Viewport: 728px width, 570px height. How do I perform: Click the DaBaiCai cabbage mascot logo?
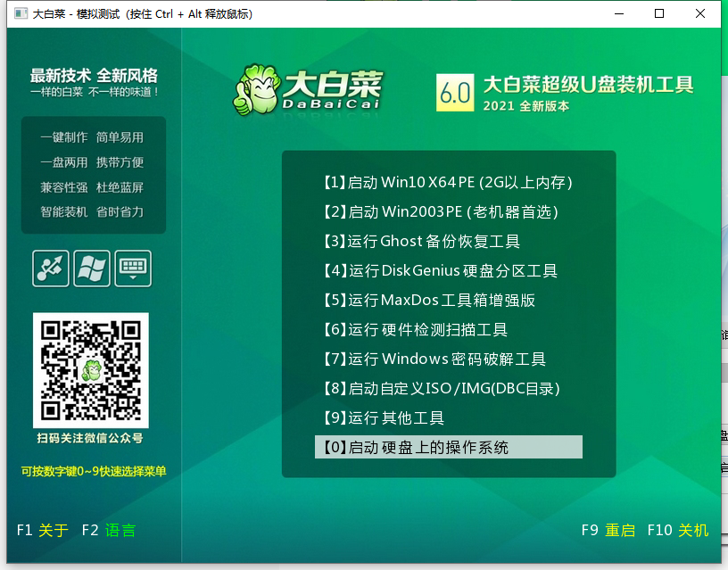pyautogui.click(x=308, y=90)
